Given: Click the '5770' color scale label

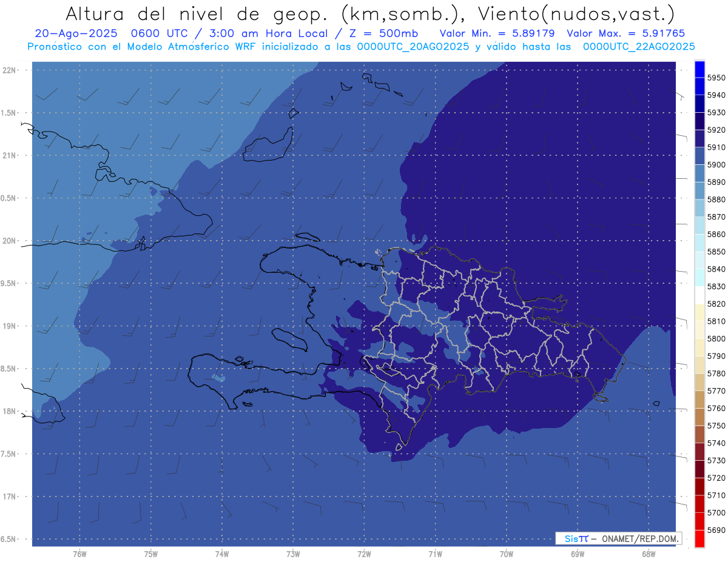Looking at the screenshot, I should (x=716, y=390).
